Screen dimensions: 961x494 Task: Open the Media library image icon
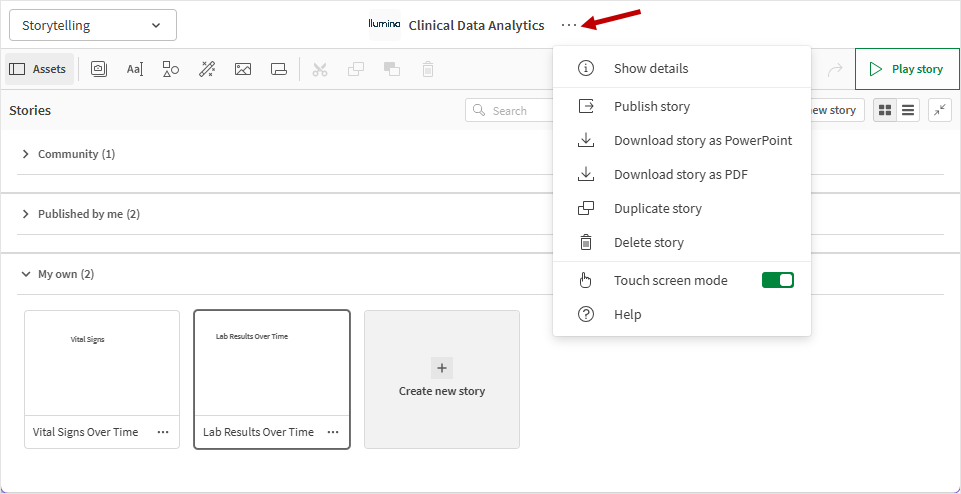click(243, 69)
